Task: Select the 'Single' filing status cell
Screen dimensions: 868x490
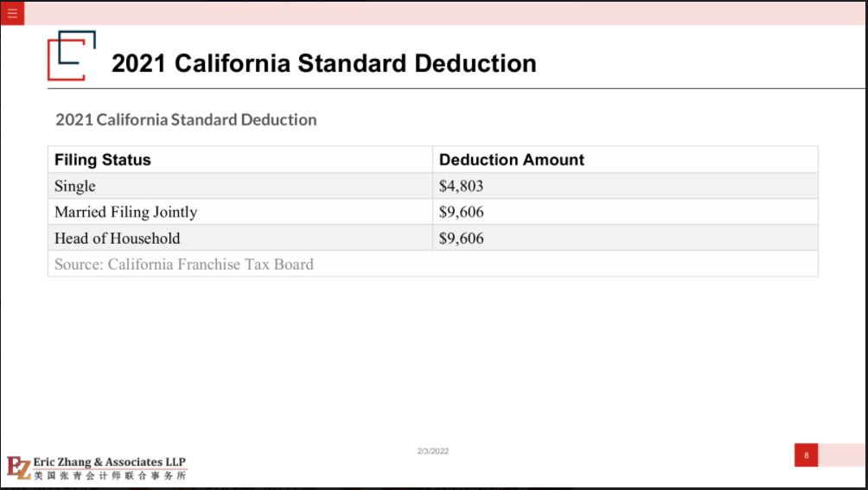Action: pyautogui.click(x=240, y=186)
